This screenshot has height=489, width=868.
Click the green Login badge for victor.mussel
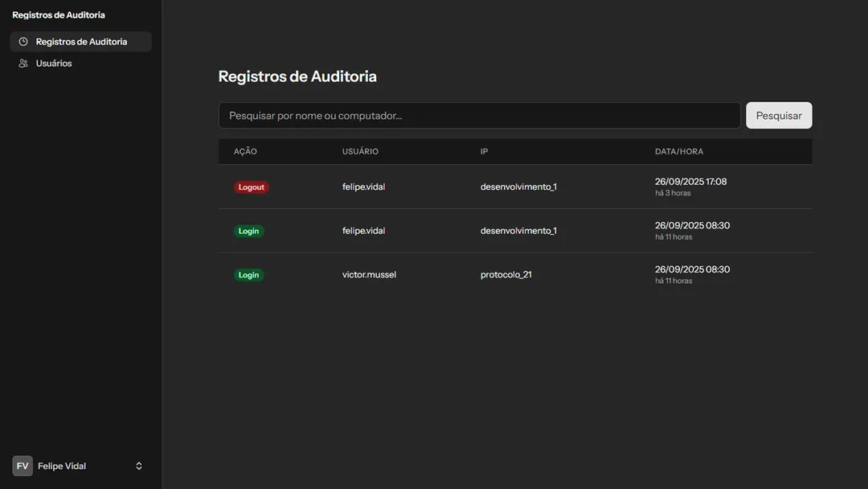(248, 274)
